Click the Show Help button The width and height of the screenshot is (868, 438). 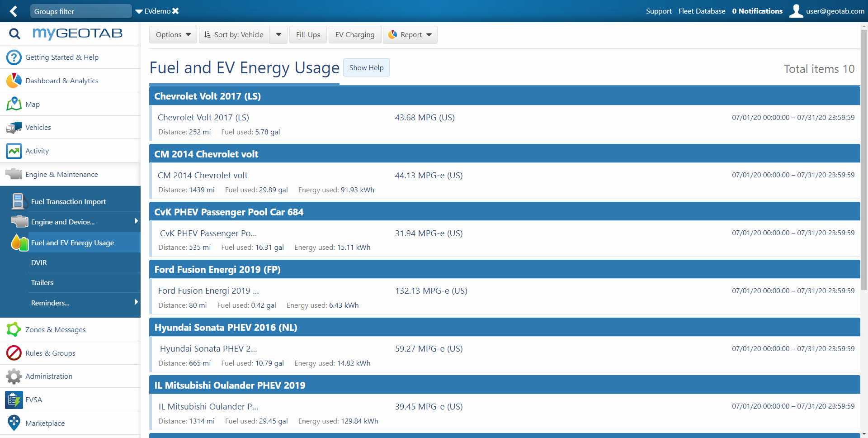pos(366,67)
